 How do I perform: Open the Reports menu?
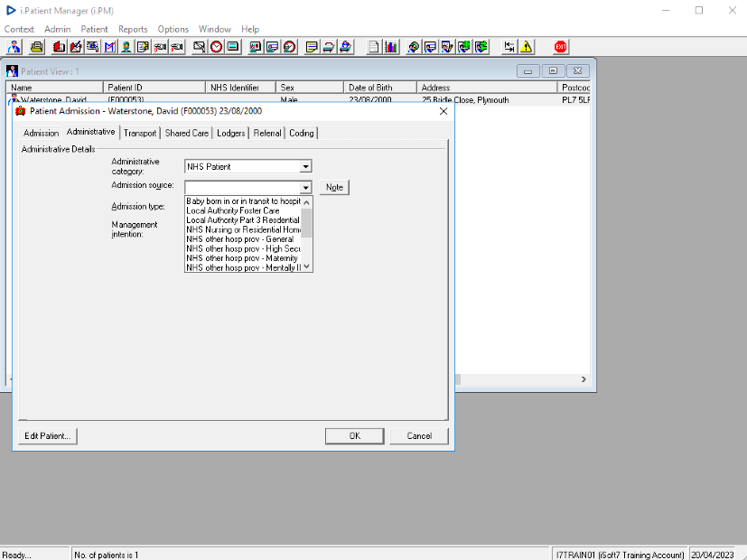133,29
